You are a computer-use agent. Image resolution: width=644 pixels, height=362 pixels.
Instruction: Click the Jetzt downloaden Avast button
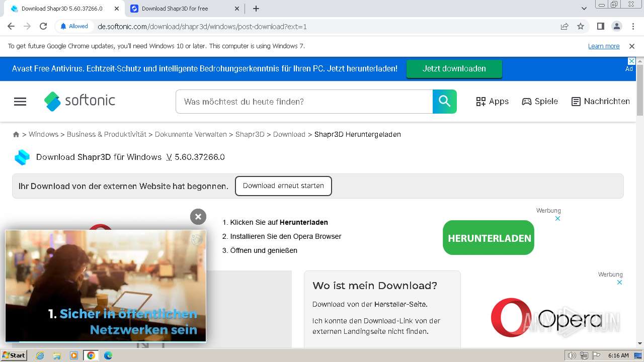454,69
